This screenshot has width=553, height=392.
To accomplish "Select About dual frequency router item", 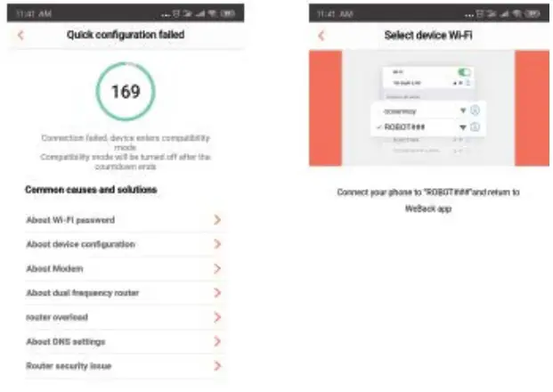I will click(x=82, y=292).
